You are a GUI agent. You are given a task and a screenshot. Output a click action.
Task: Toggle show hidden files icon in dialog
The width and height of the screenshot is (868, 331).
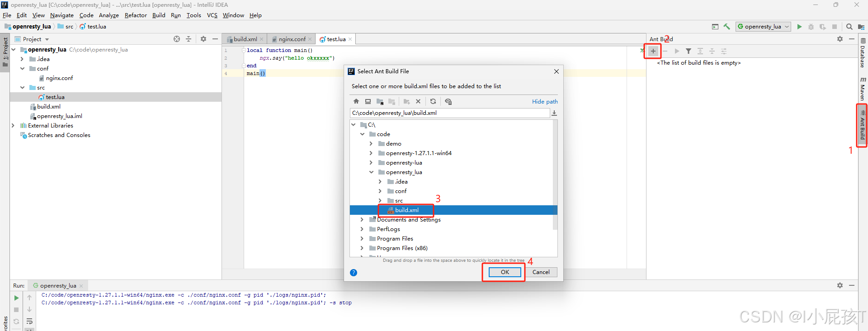coord(448,101)
